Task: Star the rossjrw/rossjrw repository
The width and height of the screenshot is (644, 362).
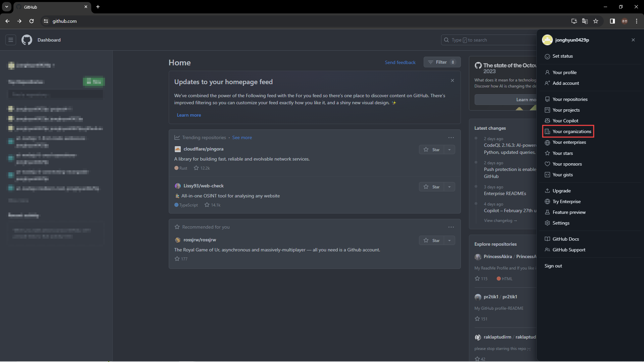Action: [431, 241]
